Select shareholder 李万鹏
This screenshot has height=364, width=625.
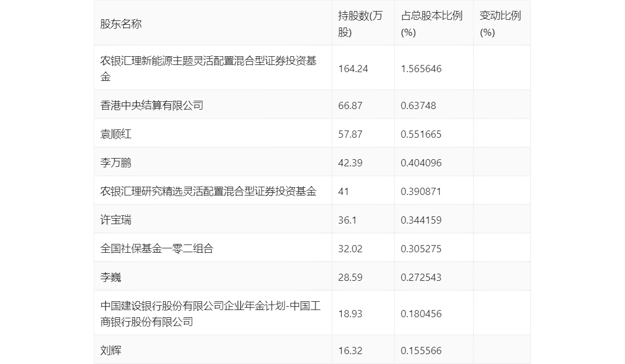point(116,163)
